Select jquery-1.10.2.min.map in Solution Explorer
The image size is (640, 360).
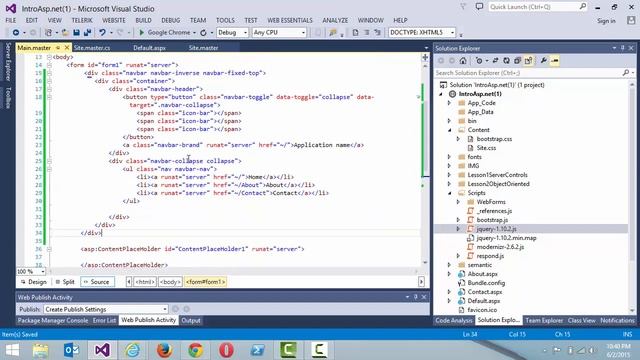pos(506,238)
